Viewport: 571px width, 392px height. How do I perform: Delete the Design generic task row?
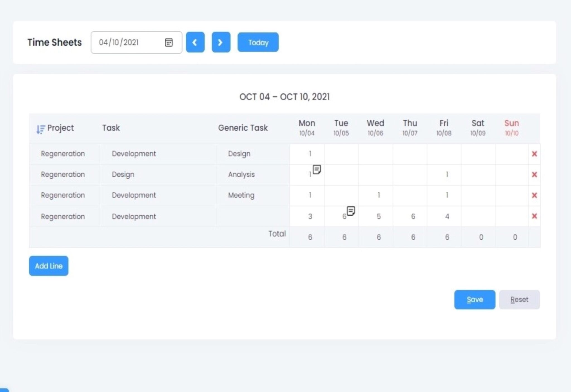coord(534,154)
